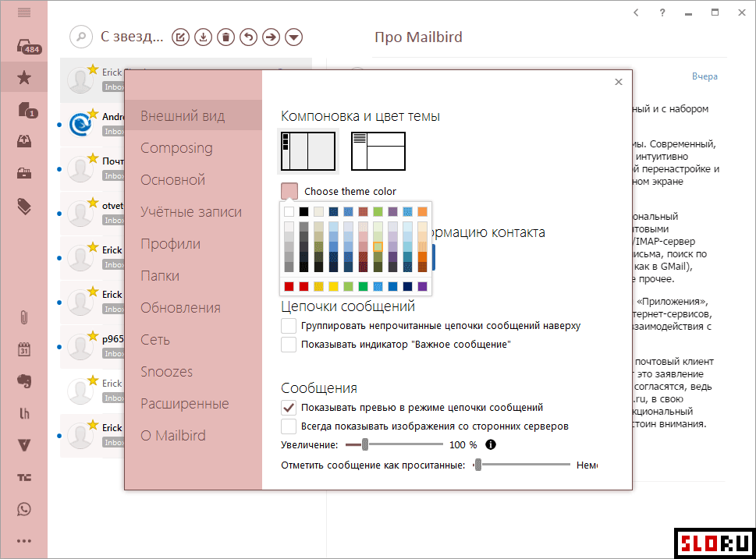This screenshot has height=559, width=756.
Task: Open the Attachments paperclip app in sidebar
Action: coord(24,317)
